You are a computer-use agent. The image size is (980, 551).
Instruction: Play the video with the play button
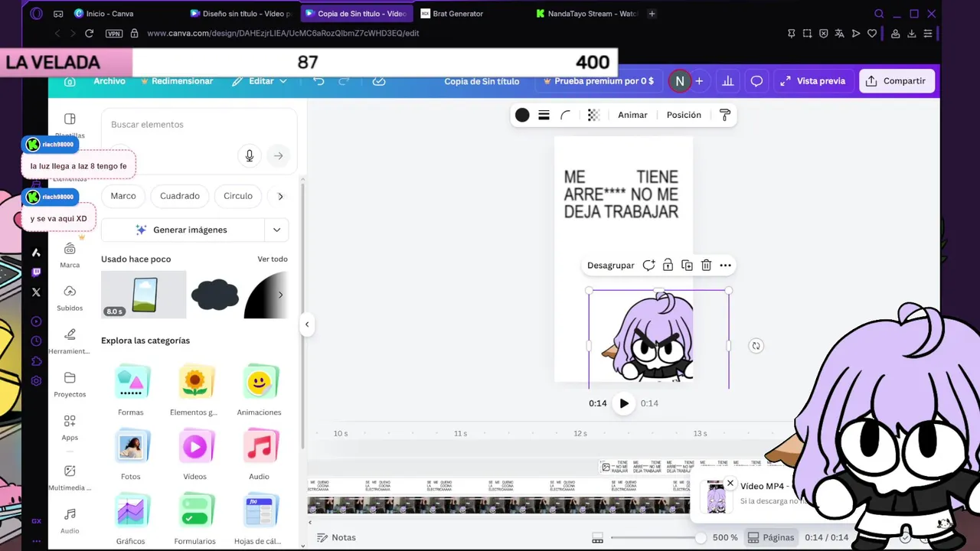[624, 403]
